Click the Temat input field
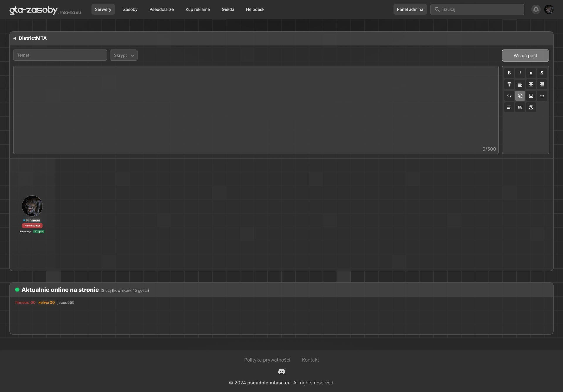The width and height of the screenshot is (563, 392). [x=60, y=55]
